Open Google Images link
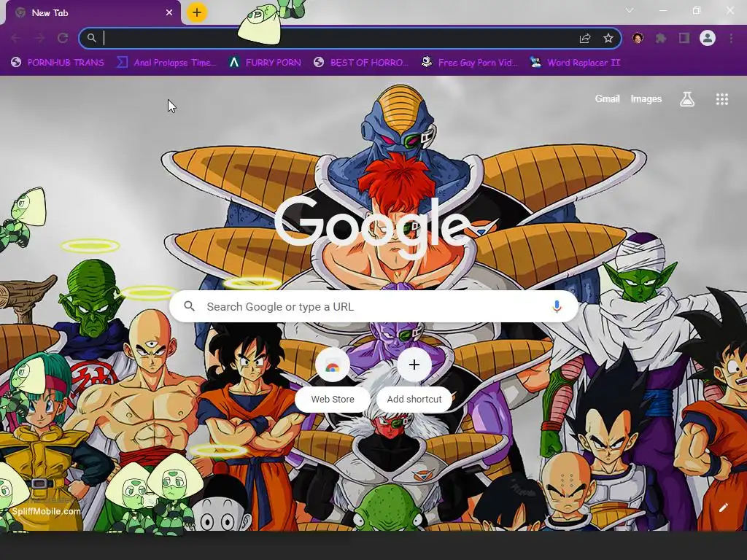This screenshot has height=560, width=747. point(646,99)
